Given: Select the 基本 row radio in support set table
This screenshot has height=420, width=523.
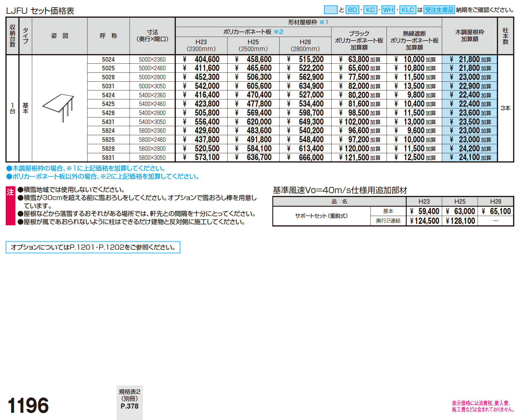Looking at the screenshot, I should point(388,211).
